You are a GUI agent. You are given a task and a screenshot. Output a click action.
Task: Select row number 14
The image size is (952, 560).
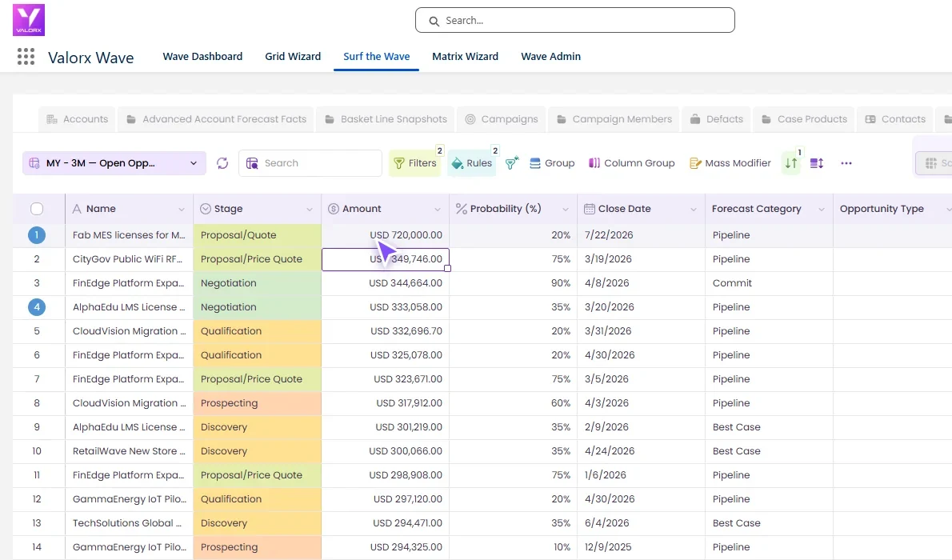click(37, 547)
